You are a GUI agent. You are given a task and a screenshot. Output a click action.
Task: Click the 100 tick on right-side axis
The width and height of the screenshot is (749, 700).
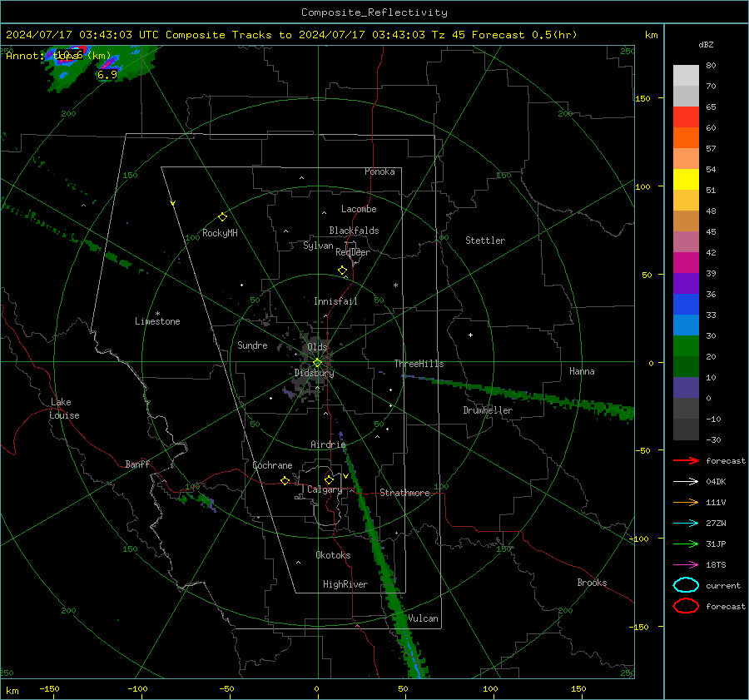pos(642,186)
